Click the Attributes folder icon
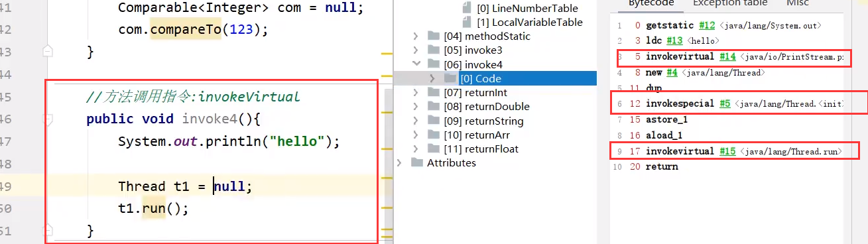Viewport: 868px width, 244px height. [x=417, y=163]
